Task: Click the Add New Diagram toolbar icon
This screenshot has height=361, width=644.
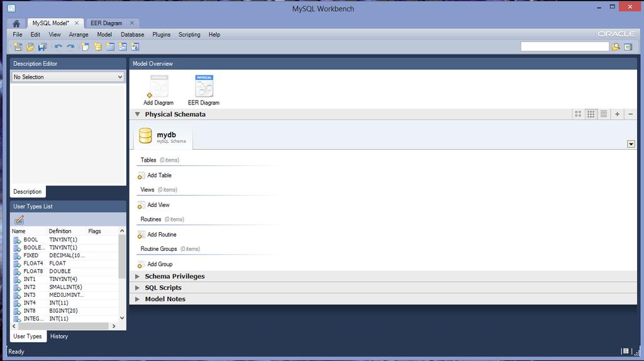Action: 86,47
